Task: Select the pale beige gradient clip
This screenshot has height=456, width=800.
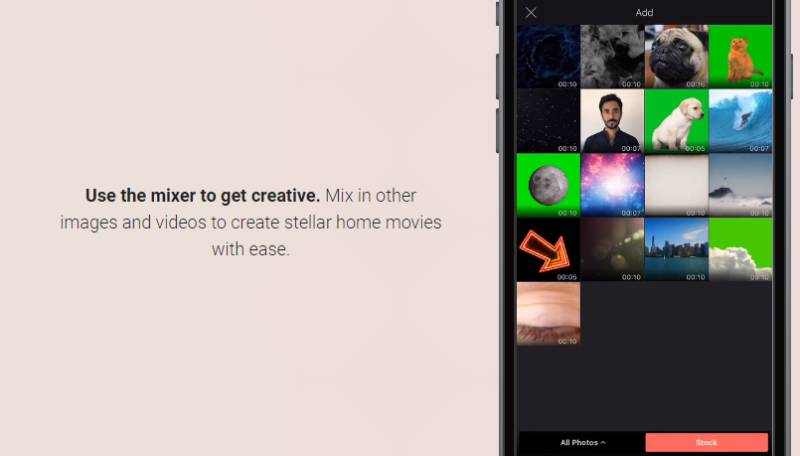Action: click(x=676, y=185)
